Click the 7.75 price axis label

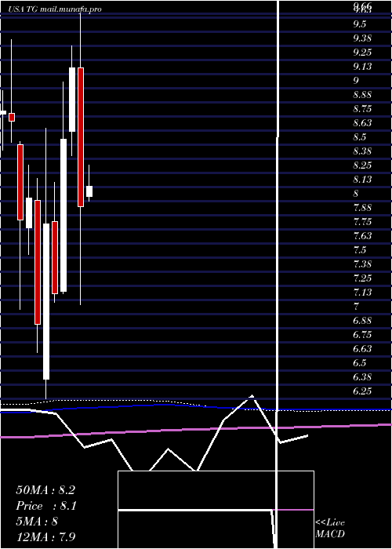click(x=362, y=222)
